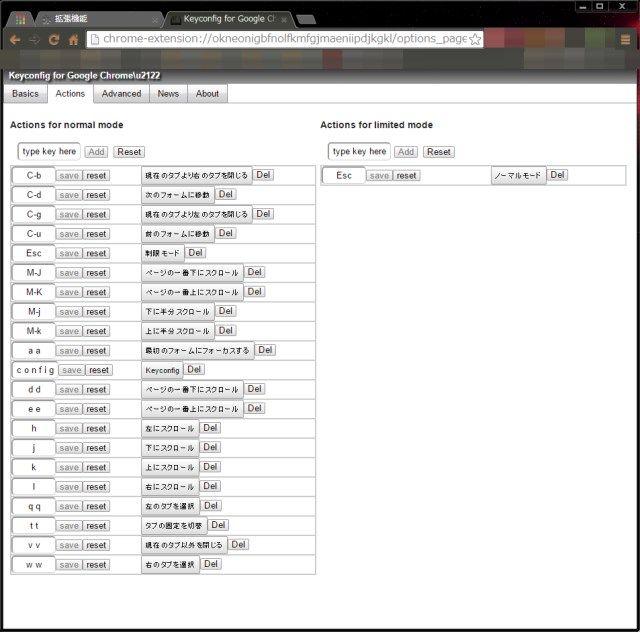The height and width of the screenshot is (632, 640).
Task: Click the config key field
Action: pyautogui.click(x=35, y=370)
